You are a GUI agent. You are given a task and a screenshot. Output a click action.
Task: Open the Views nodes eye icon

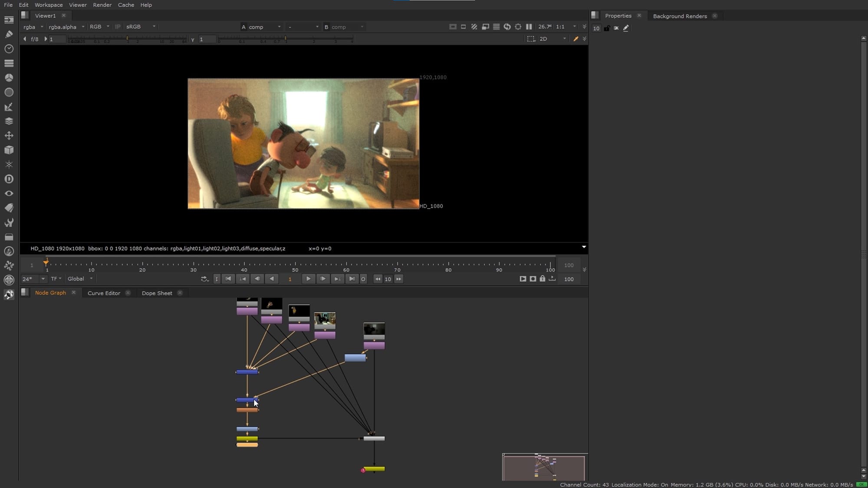click(x=9, y=193)
